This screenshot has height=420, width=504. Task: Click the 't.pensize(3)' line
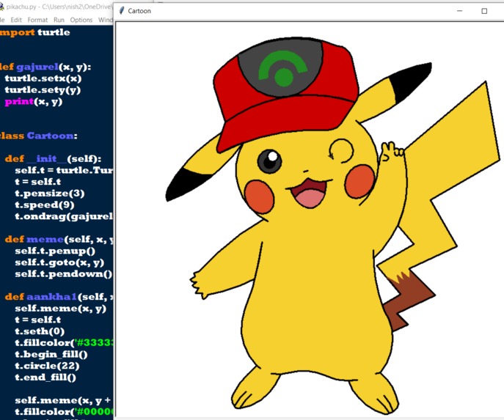50,194
